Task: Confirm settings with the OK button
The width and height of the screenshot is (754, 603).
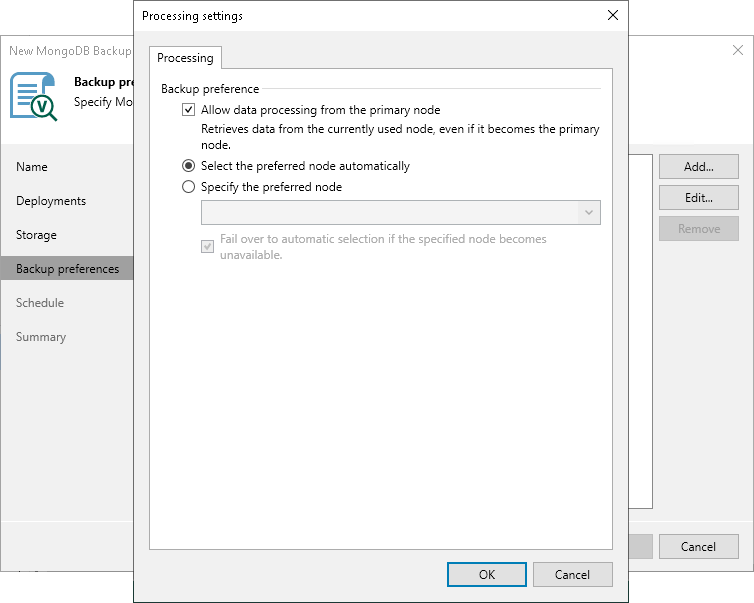Action: tap(487, 575)
